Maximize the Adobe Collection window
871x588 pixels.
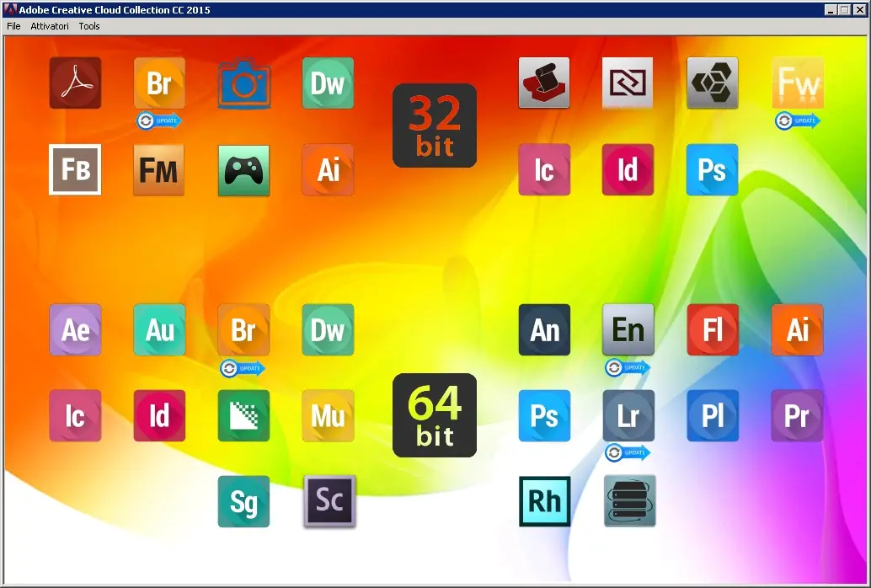click(x=844, y=10)
